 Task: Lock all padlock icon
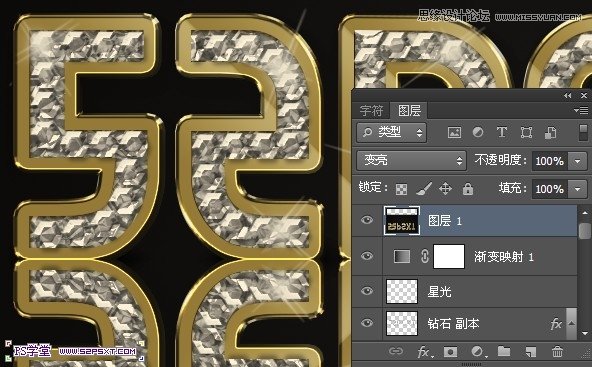click(468, 188)
